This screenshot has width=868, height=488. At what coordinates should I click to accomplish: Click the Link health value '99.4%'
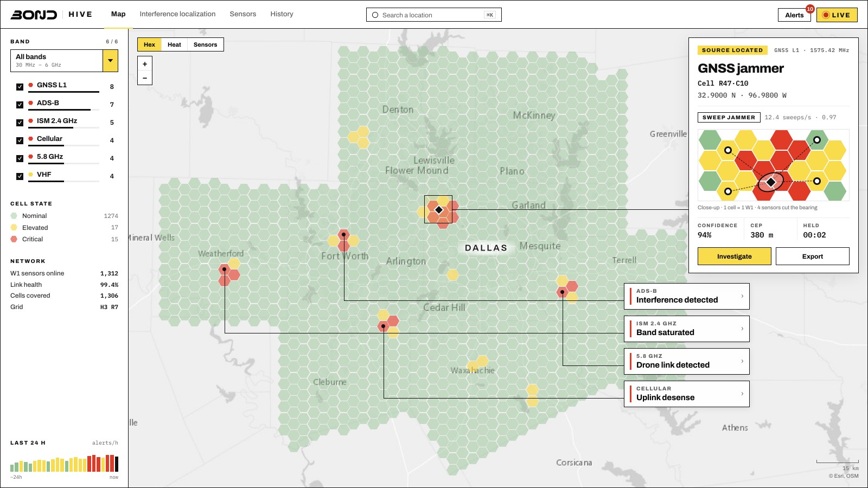(109, 285)
